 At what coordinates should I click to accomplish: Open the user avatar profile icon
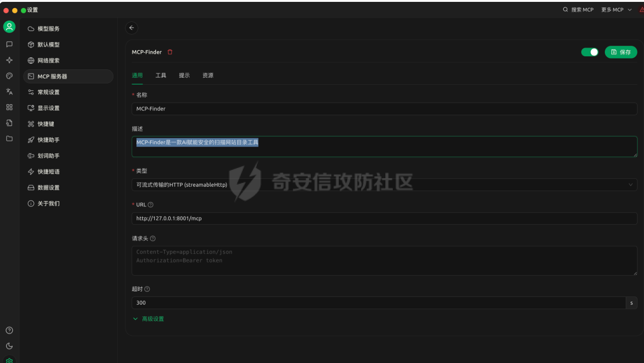pos(9,27)
